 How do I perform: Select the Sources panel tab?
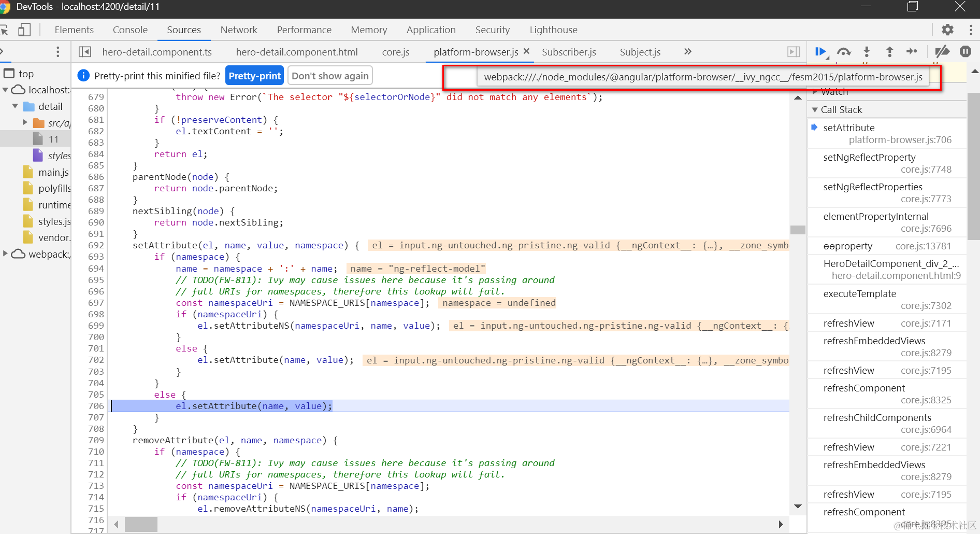[x=184, y=30]
